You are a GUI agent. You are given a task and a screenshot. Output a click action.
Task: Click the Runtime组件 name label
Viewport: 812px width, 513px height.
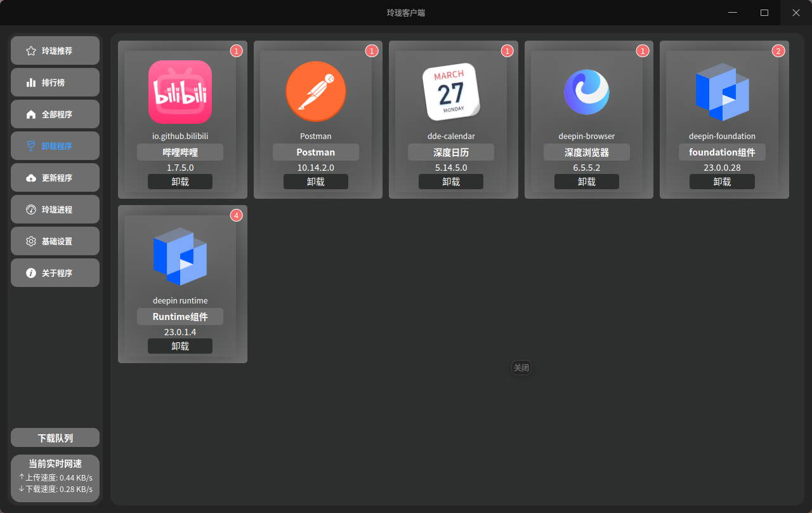(180, 317)
